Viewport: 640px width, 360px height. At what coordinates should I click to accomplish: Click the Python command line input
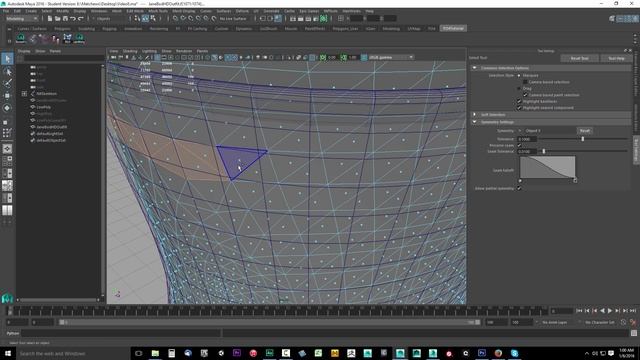[x=121, y=333]
